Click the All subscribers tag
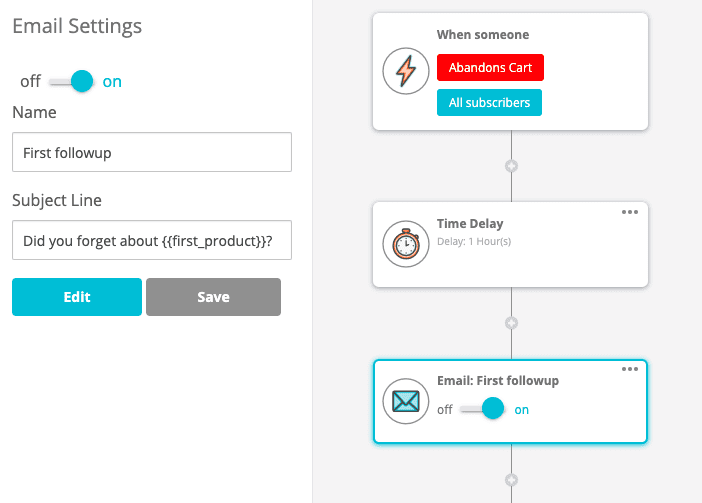 [x=489, y=102]
